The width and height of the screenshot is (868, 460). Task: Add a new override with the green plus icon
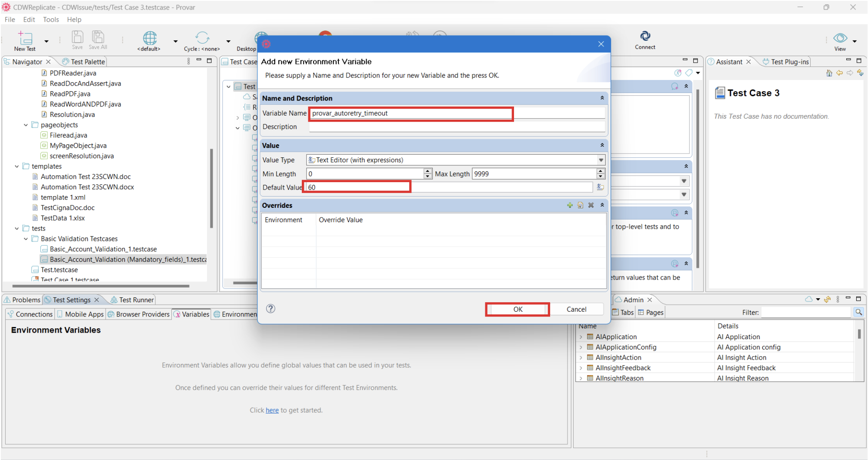570,205
